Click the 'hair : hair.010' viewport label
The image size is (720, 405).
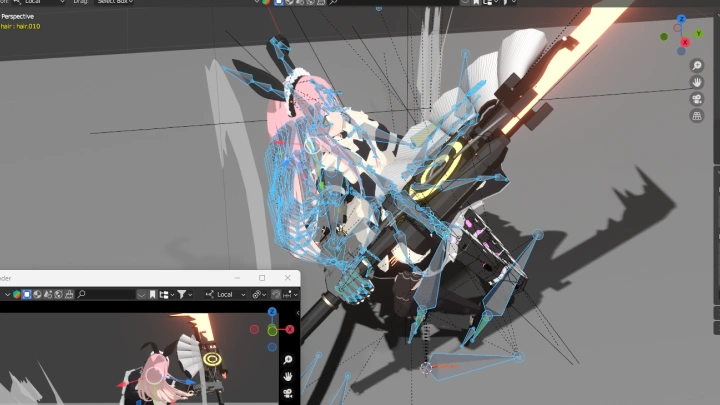[x=20, y=26]
